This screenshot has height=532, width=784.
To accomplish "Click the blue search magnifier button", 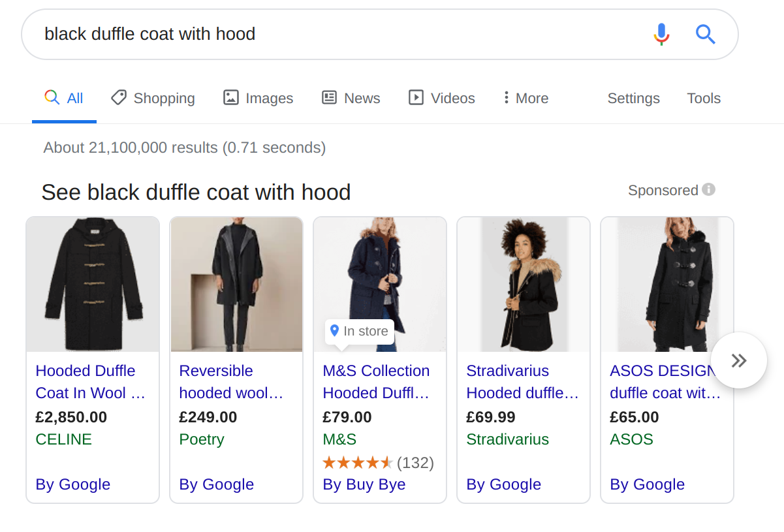I will point(706,34).
